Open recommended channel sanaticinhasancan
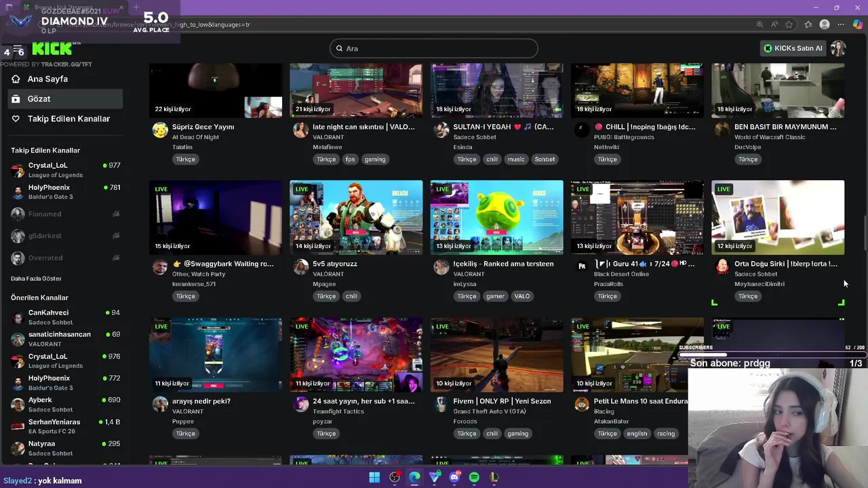 (x=65, y=339)
